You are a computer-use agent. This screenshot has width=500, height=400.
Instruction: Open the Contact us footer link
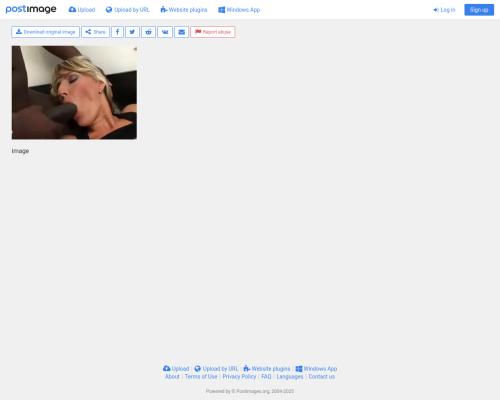point(322,377)
